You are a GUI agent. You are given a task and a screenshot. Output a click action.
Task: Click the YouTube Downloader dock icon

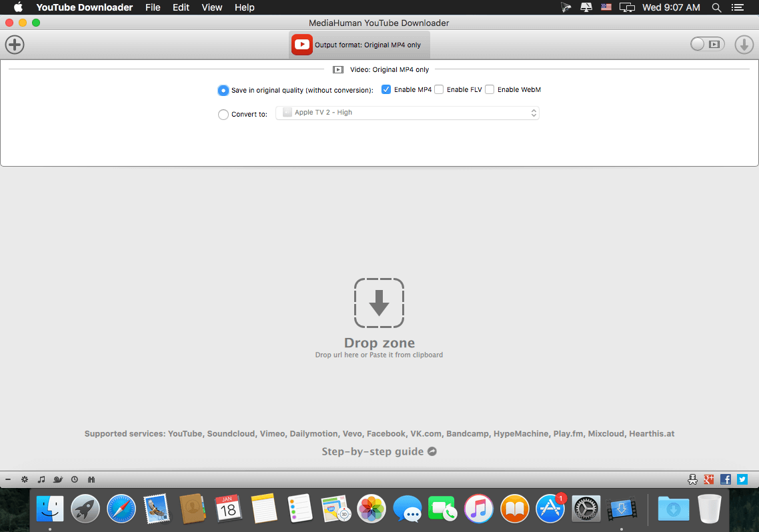click(x=622, y=509)
